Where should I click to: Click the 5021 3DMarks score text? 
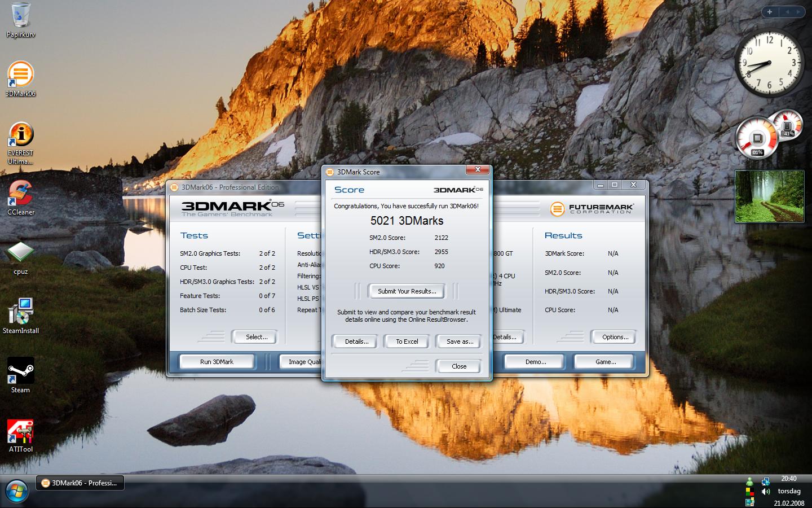pyautogui.click(x=407, y=221)
